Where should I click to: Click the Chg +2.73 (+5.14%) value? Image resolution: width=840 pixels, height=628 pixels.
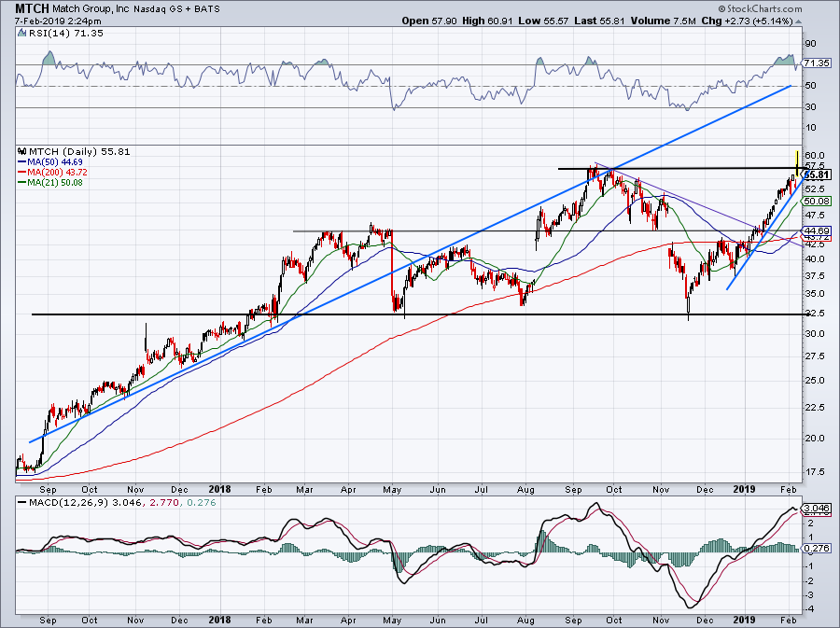point(747,21)
